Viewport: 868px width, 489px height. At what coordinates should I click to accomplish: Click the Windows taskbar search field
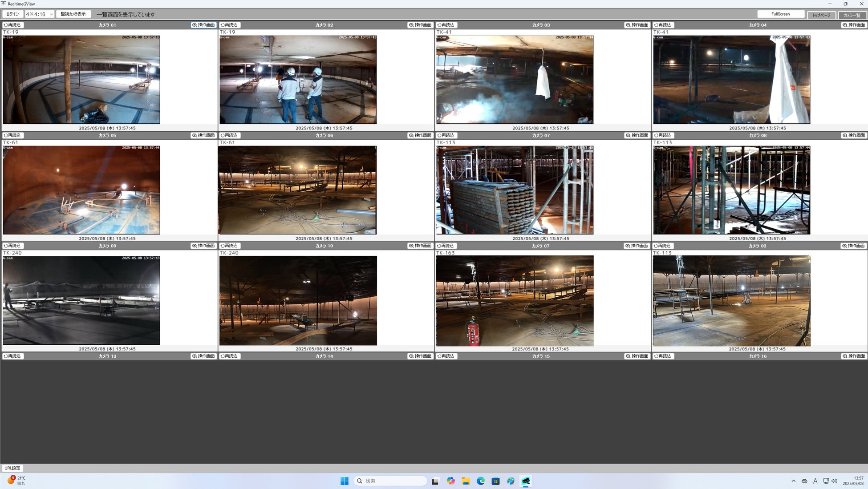click(x=390, y=481)
